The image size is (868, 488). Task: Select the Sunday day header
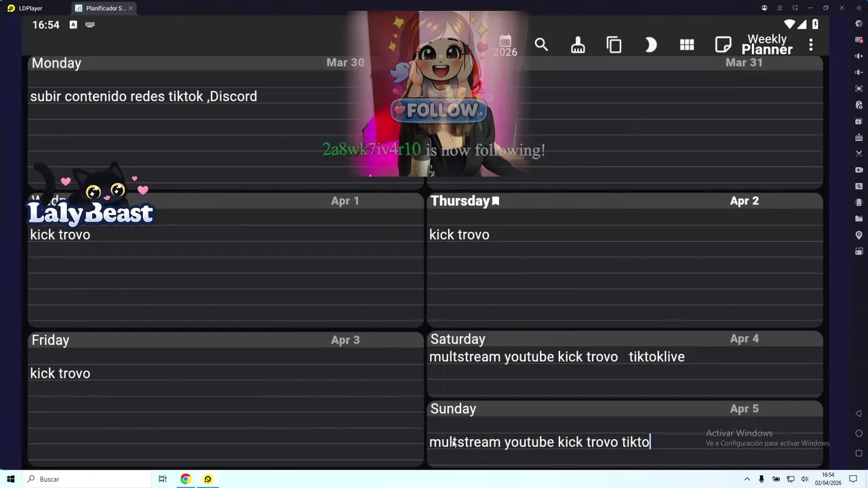453,409
